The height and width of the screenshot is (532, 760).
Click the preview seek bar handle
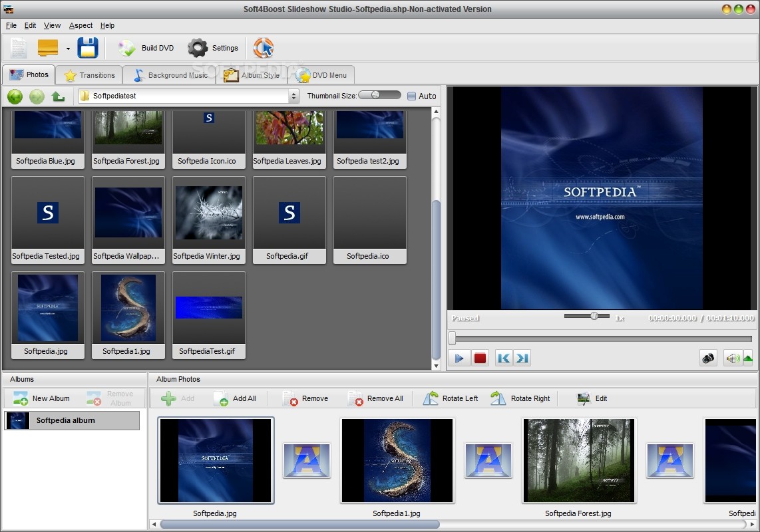tap(453, 338)
